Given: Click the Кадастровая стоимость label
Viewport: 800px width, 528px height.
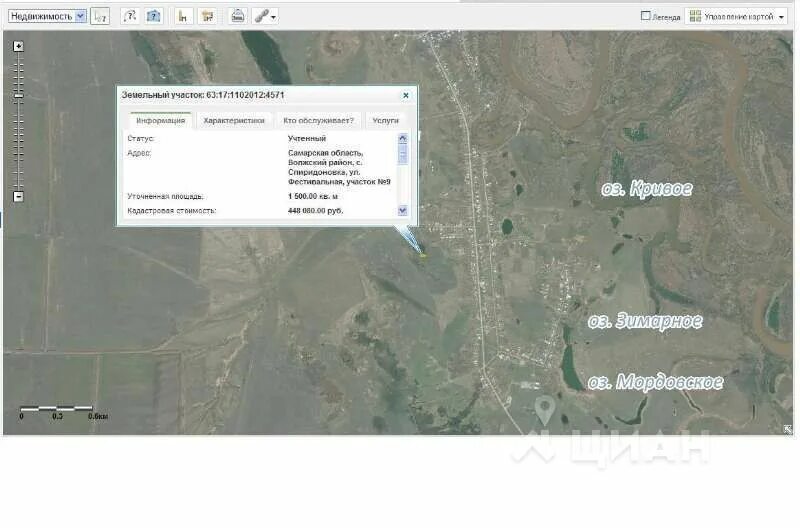Looking at the screenshot, I should click(x=171, y=211).
